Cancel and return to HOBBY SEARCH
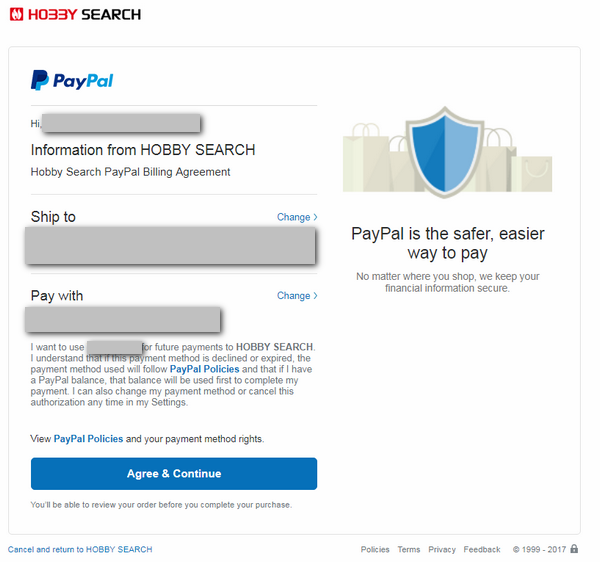600x562 pixels. 80,549
